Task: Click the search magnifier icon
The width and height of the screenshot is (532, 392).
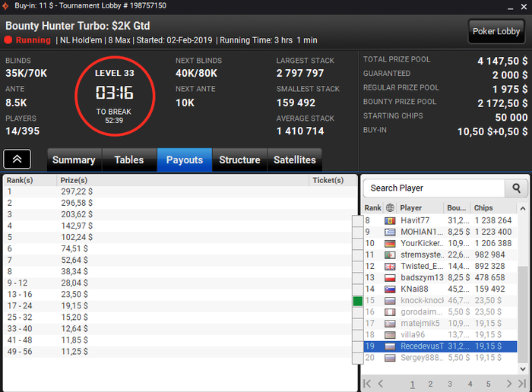Action: point(516,188)
